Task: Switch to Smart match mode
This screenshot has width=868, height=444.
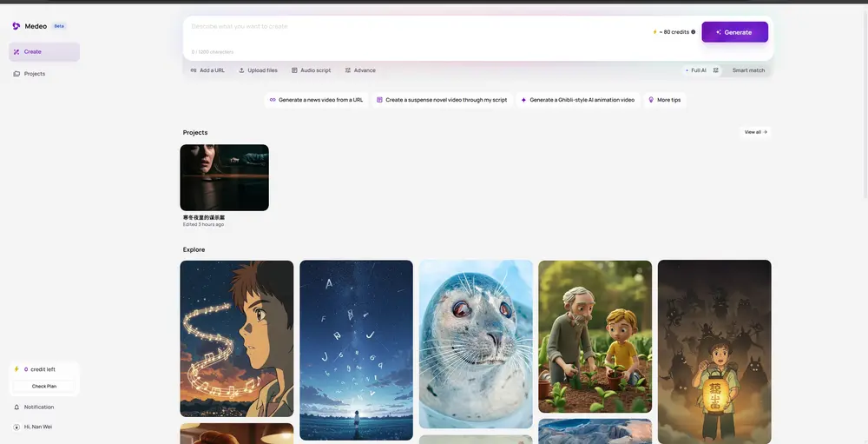Action: (x=748, y=70)
